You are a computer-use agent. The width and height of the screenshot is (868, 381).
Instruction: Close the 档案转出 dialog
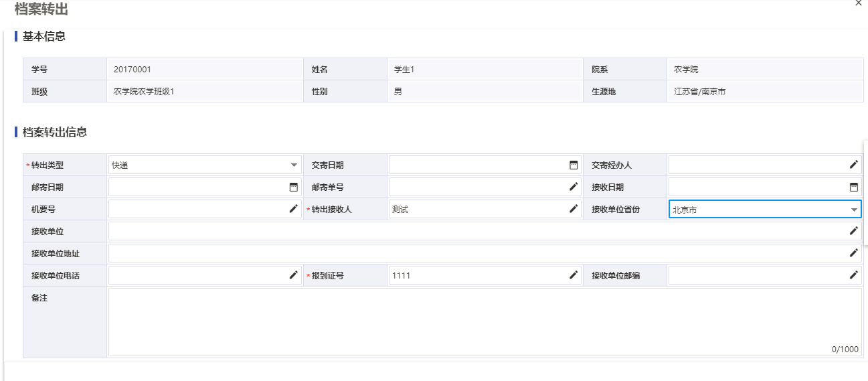click(x=859, y=3)
